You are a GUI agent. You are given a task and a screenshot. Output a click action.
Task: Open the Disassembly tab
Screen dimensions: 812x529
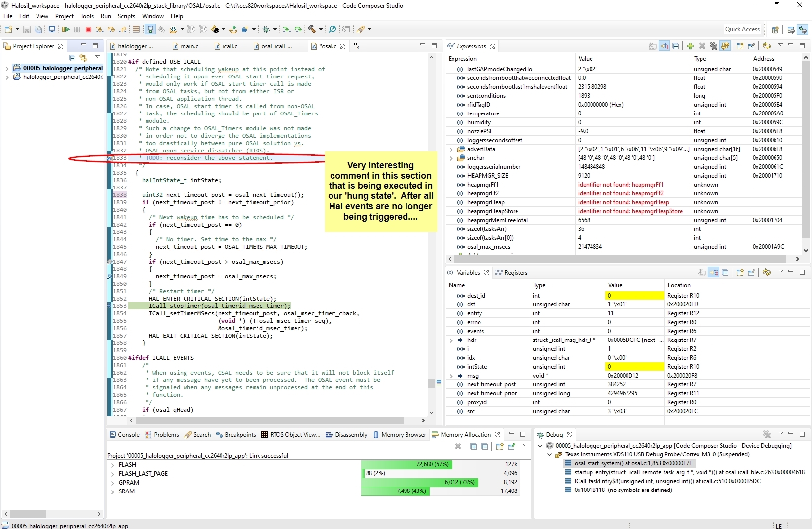(347, 435)
